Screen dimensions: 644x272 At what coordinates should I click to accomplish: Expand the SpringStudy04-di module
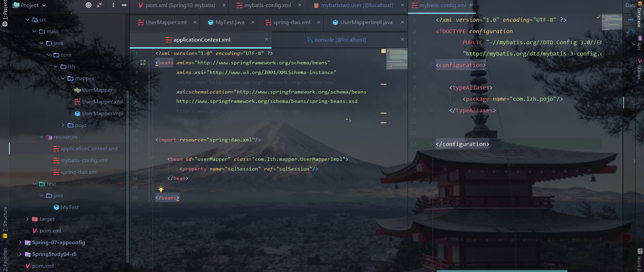[20, 254]
